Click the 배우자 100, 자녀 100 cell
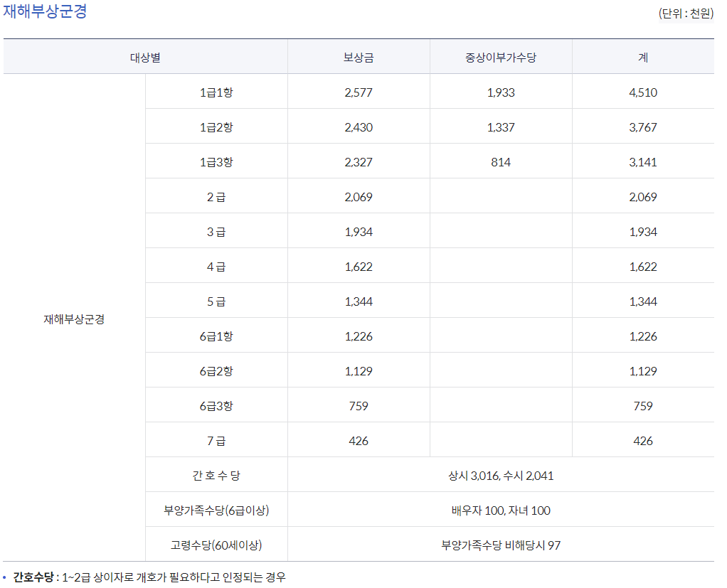 (500, 510)
